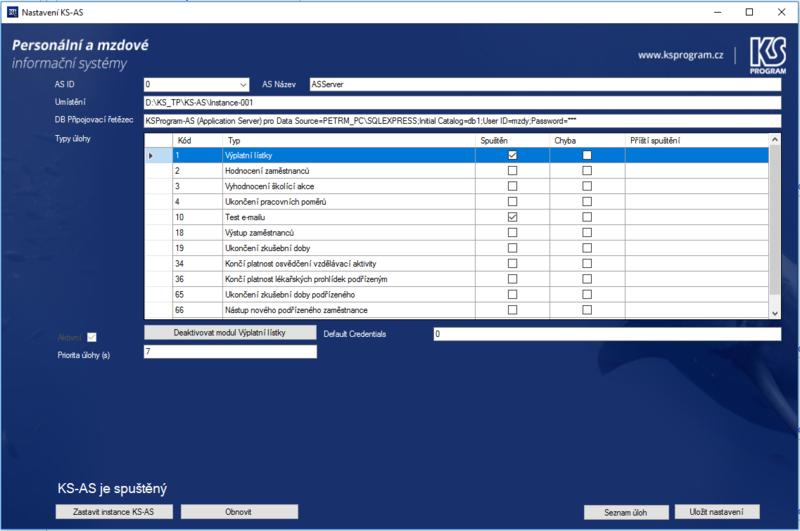Check Spuštěn for Vyhodnocení školící akce
The height and width of the screenshot is (531, 800).
(x=512, y=186)
